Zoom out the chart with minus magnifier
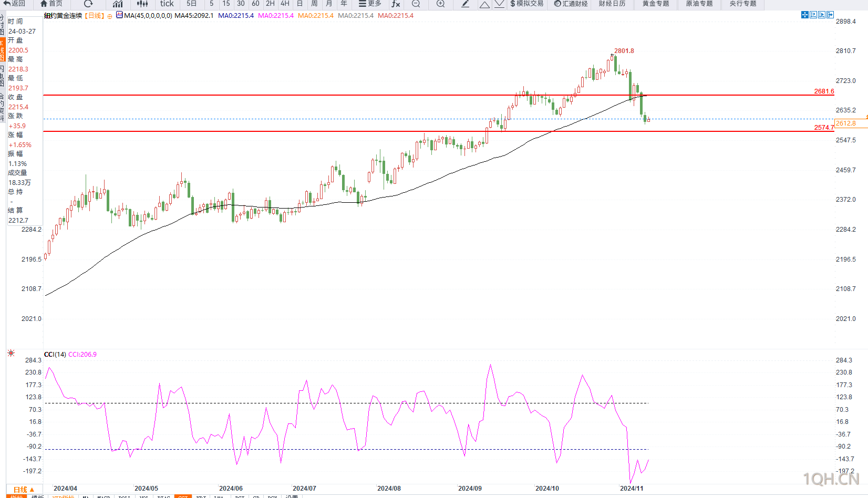Viewport: 868px width, 498px height. click(x=416, y=4)
